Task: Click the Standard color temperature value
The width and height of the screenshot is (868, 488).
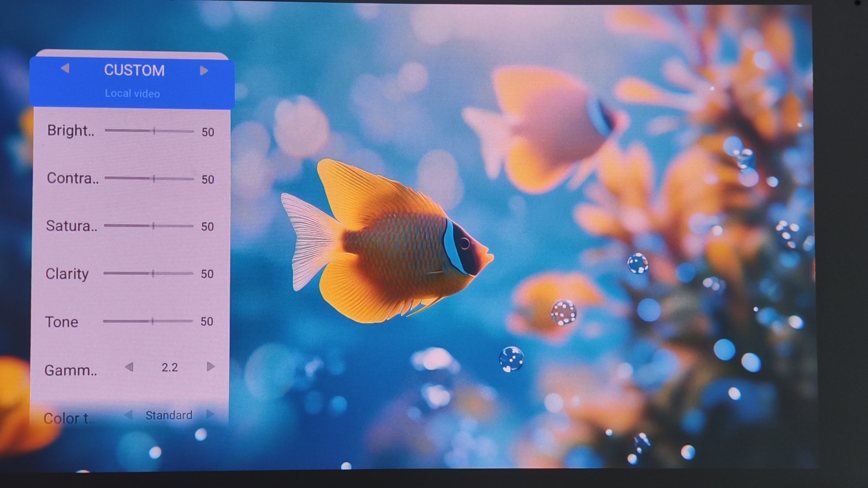Action: [169, 415]
